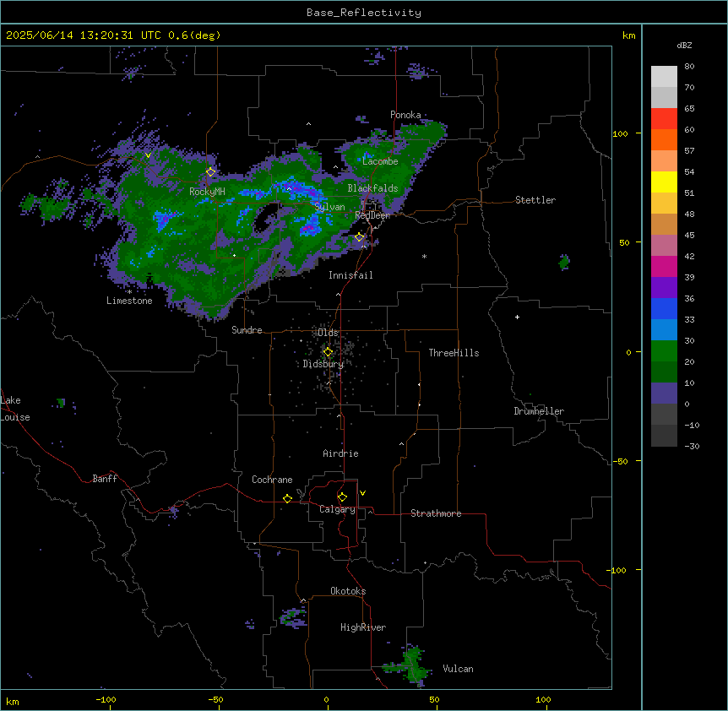This screenshot has width=728, height=711.
Task: Click the Innisfail city label
Action: pos(350,275)
